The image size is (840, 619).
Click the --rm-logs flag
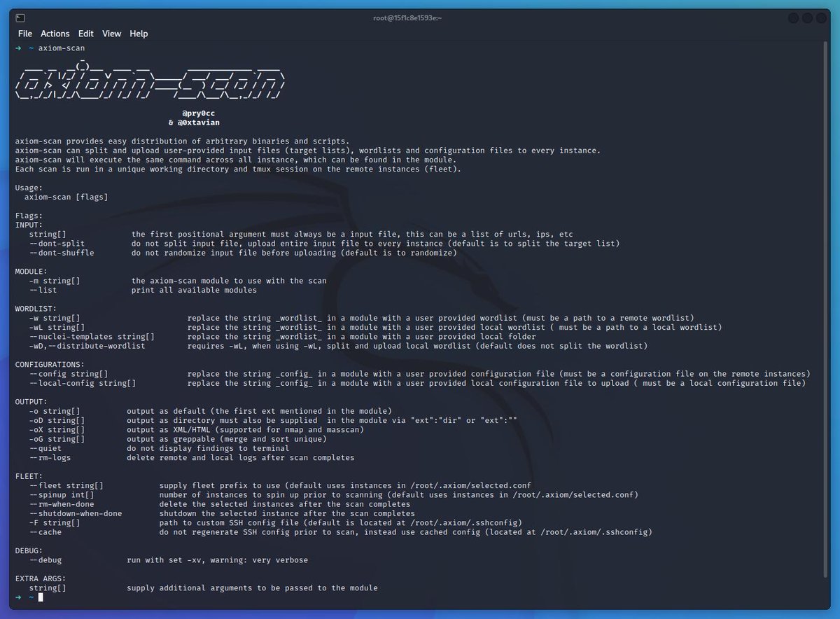(x=50, y=457)
